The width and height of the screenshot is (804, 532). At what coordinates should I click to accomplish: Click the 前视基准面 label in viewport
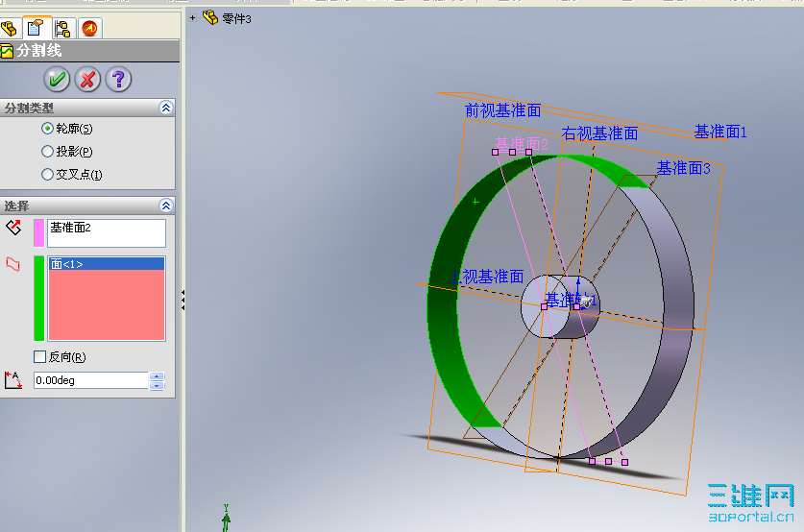502,110
